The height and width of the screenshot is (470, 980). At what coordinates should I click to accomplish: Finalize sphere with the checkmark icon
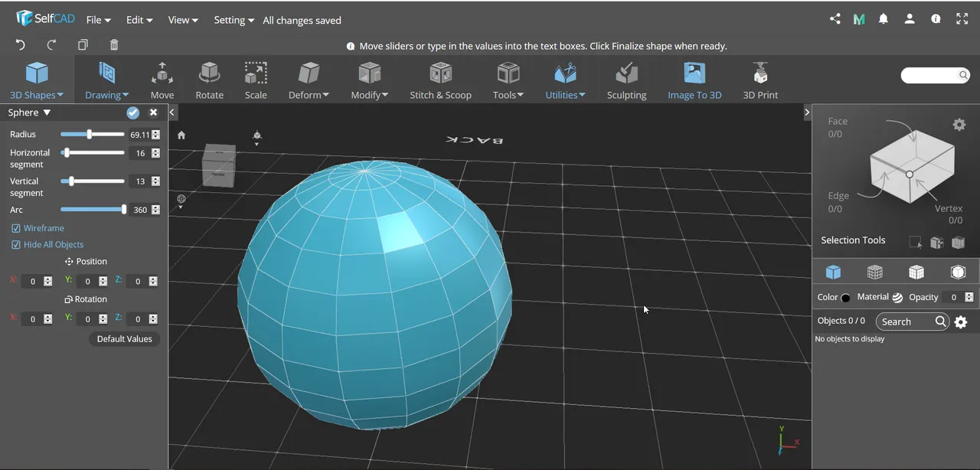coord(133,113)
